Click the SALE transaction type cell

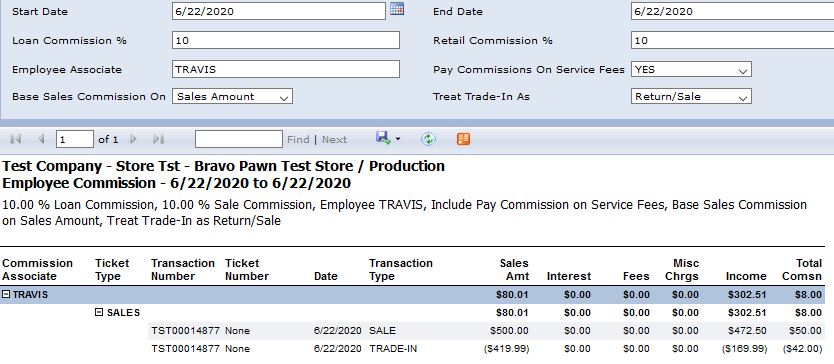(x=382, y=331)
